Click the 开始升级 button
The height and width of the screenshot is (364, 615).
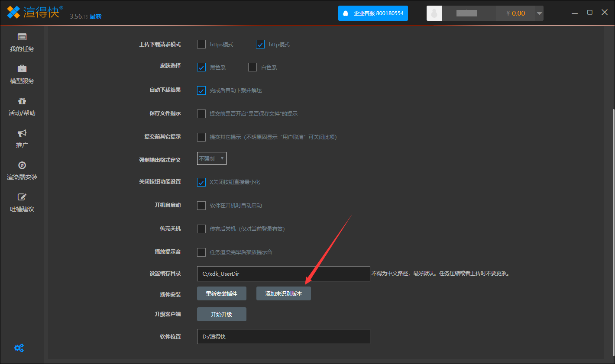[x=222, y=314]
